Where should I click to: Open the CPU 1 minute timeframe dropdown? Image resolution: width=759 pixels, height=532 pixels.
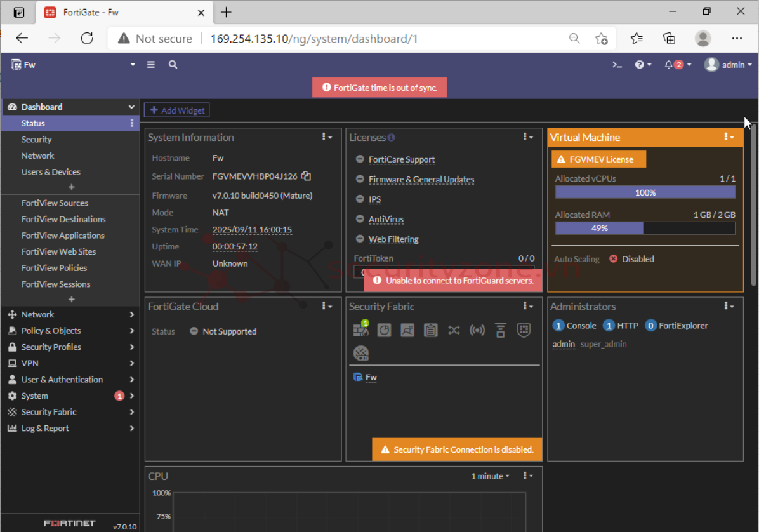pos(491,476)
